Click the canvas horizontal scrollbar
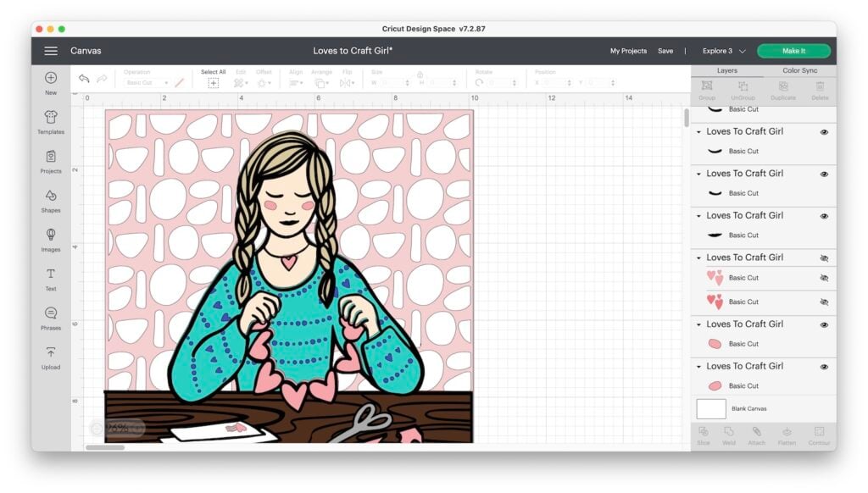This screenshot has height=493, width=868. [105, 447]
